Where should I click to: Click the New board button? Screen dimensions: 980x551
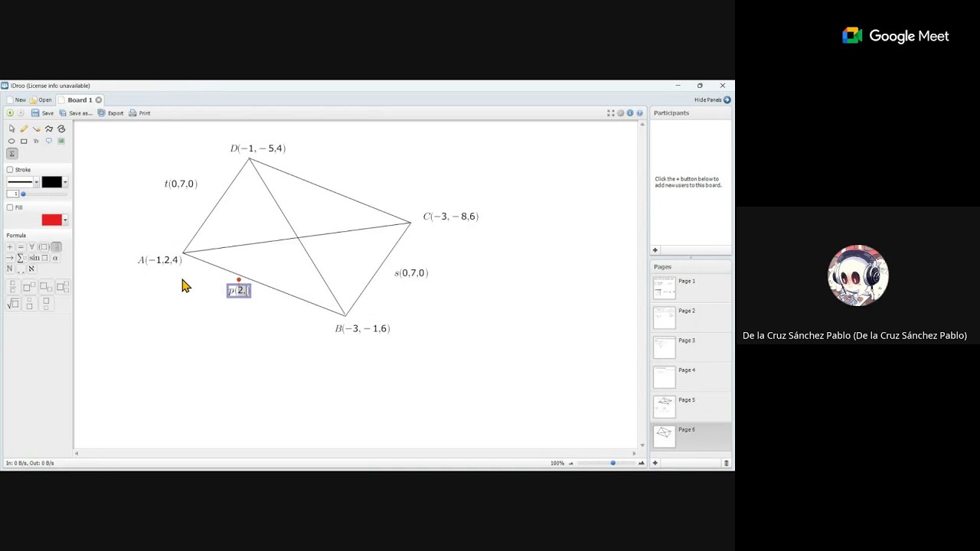tap(16, 100)
